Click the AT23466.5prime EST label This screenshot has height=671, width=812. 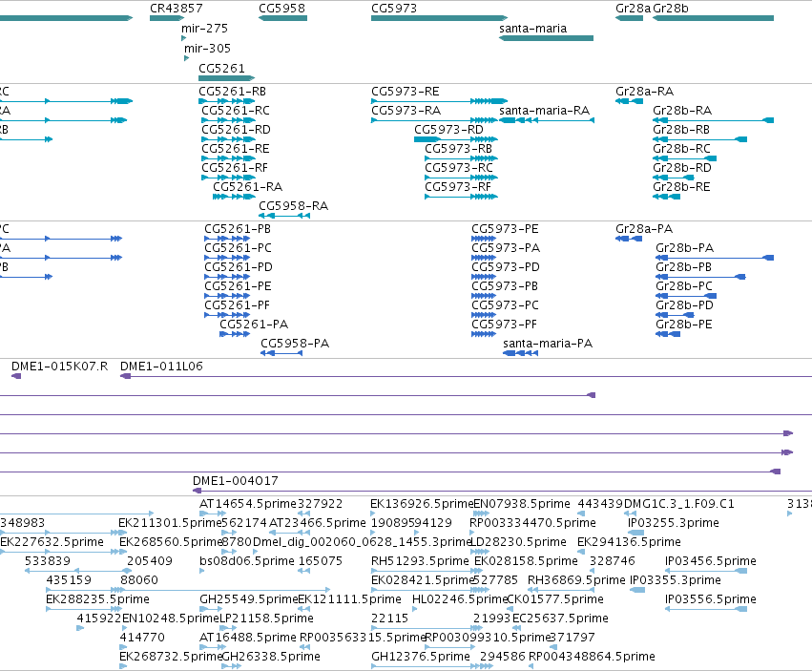tap(318, 523)
